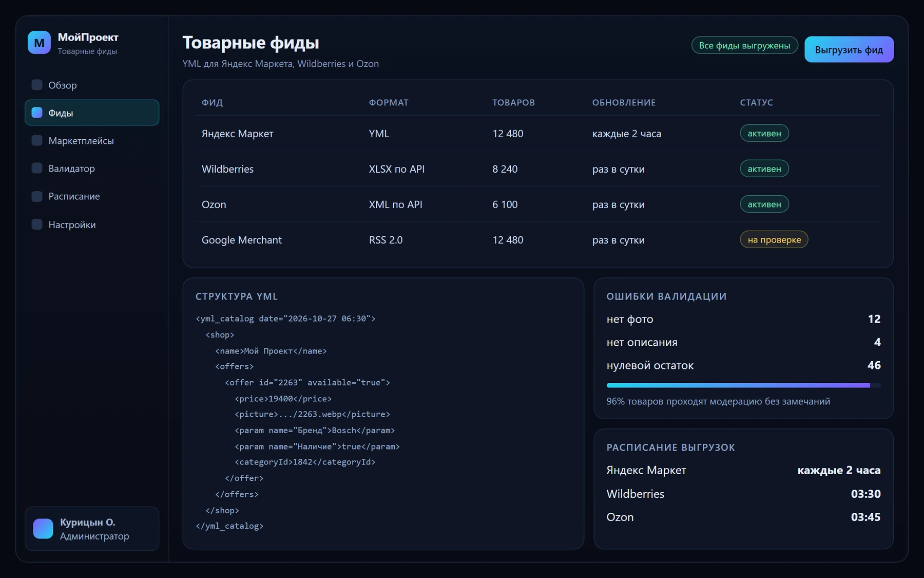924x578 pixels.
Task: Click the нет фото error row
Action: 743,319
